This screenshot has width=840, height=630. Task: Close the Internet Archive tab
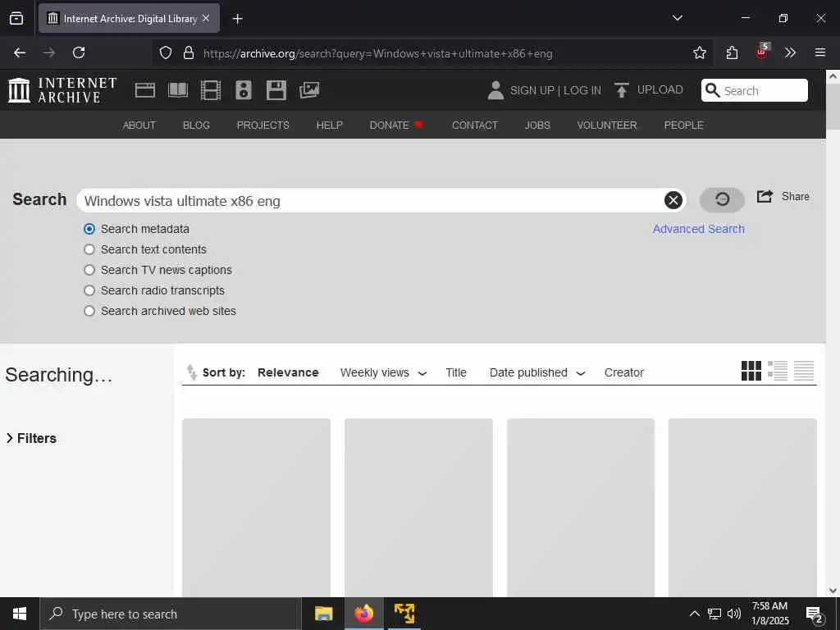[206, 18]
